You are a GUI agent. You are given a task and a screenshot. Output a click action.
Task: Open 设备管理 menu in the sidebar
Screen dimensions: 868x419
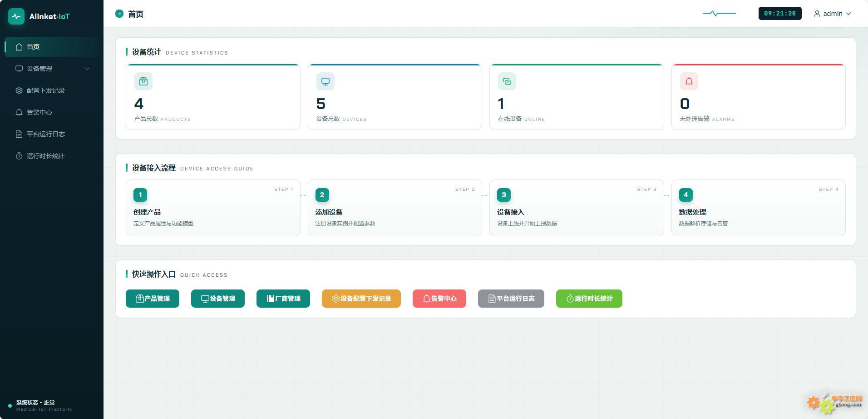52,69
